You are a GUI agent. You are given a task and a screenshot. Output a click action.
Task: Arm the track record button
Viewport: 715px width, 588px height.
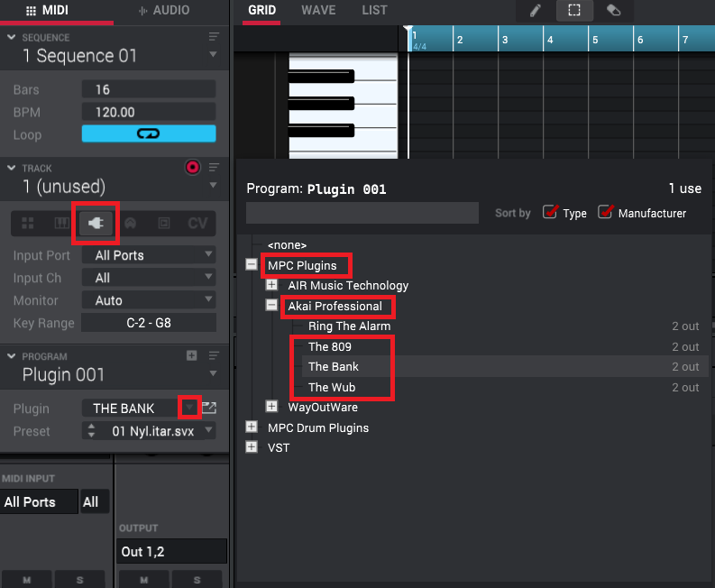(192, 168)
